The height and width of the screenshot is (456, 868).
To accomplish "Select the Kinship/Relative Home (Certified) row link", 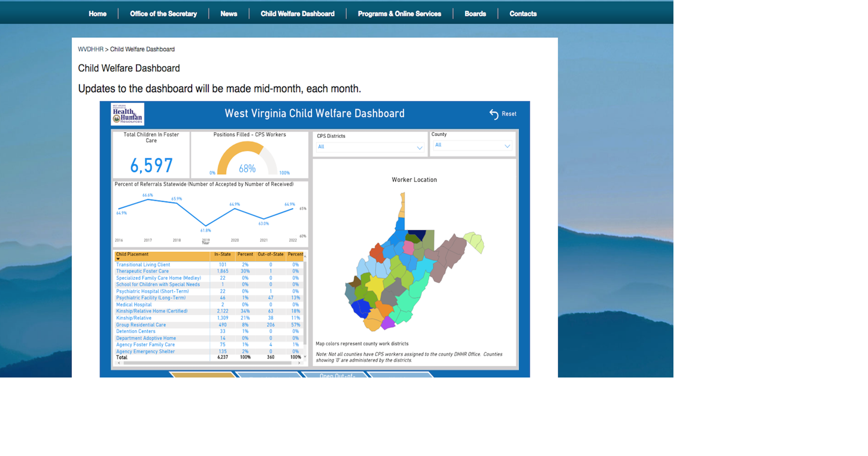I will [151, 311].
